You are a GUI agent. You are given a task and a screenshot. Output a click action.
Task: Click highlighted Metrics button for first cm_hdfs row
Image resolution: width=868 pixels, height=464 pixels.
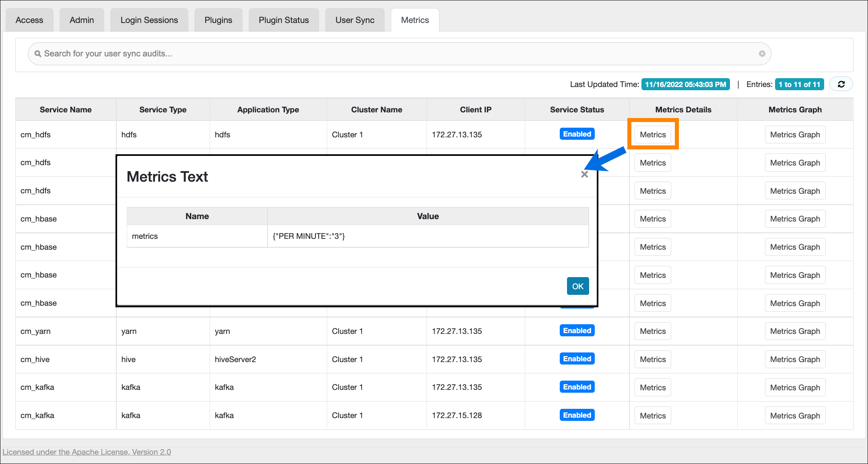652,135
